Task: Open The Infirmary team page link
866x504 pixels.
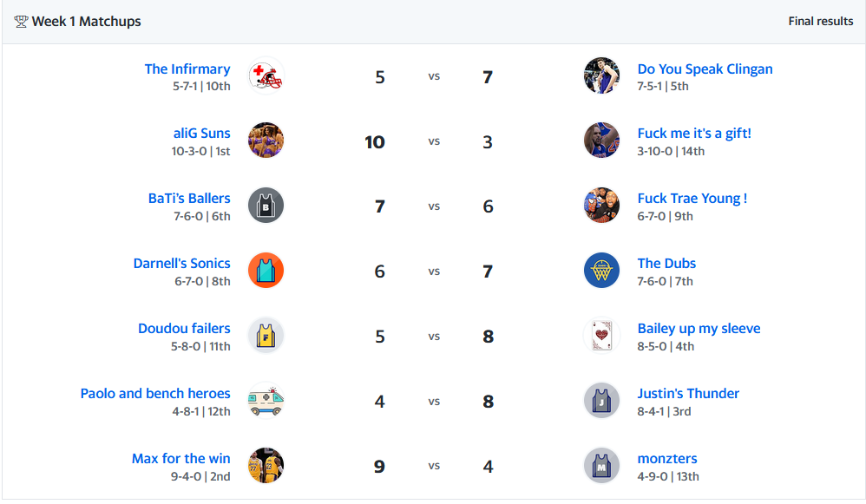Action: point(187,69)
